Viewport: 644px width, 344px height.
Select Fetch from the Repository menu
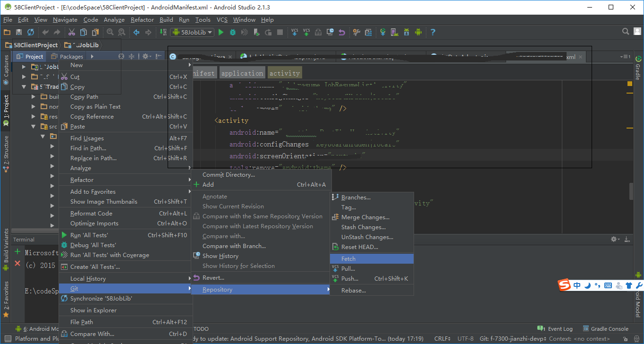[348, 258]
